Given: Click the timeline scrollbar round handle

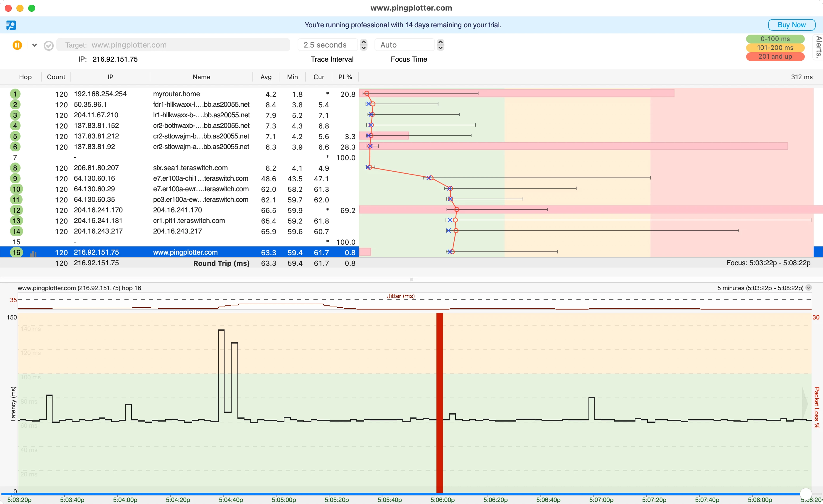Looking at the screenshot, I should tap(806, 494).
